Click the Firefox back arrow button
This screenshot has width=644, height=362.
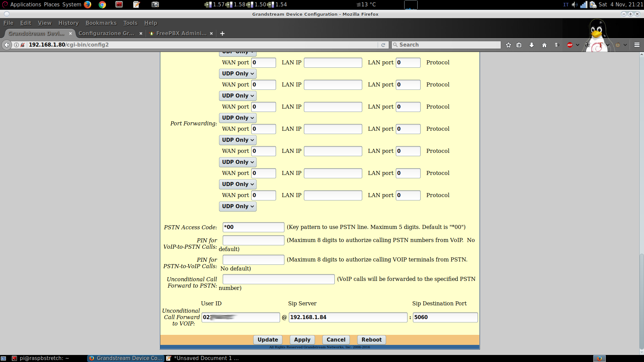[7, 45]
